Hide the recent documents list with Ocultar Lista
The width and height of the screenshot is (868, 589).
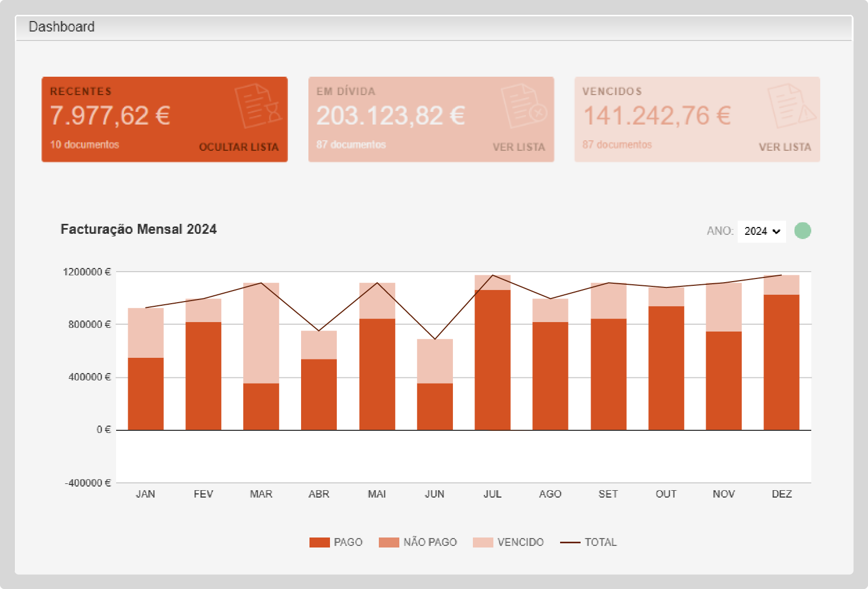(239, 147)
